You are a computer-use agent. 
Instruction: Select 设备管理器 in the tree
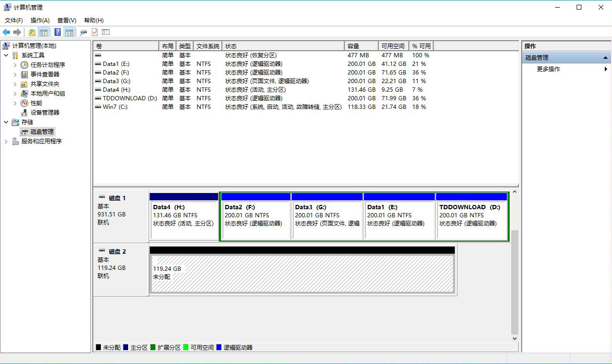[45, 113]
